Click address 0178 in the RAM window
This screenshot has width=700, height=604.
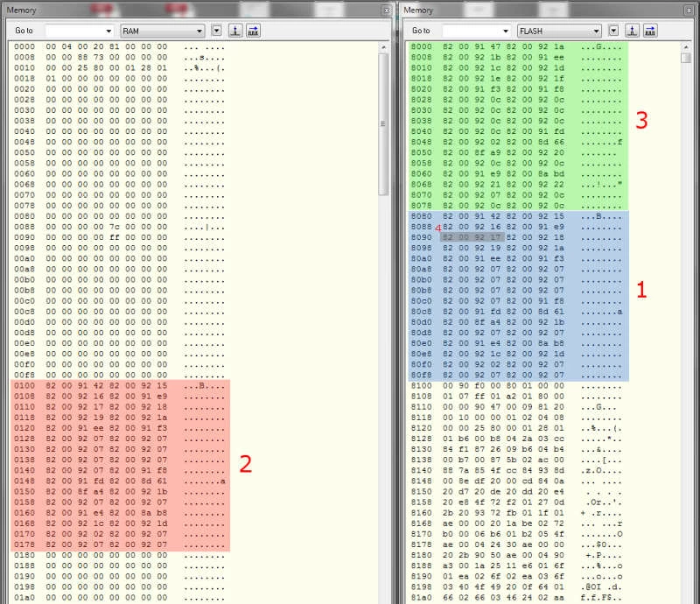click(24, 544)
